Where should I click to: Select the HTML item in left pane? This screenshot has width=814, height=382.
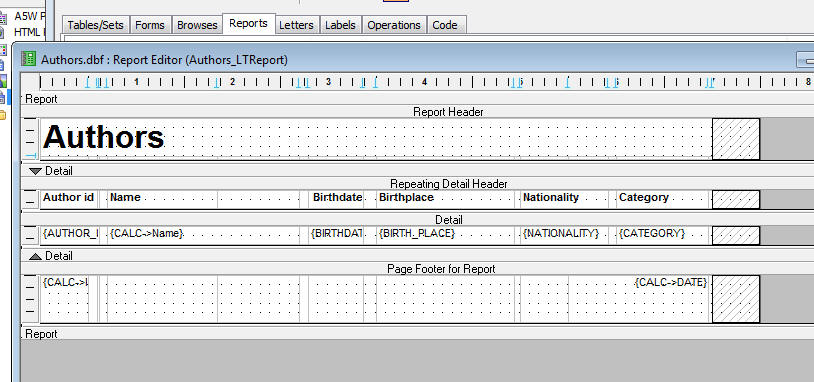29,32
